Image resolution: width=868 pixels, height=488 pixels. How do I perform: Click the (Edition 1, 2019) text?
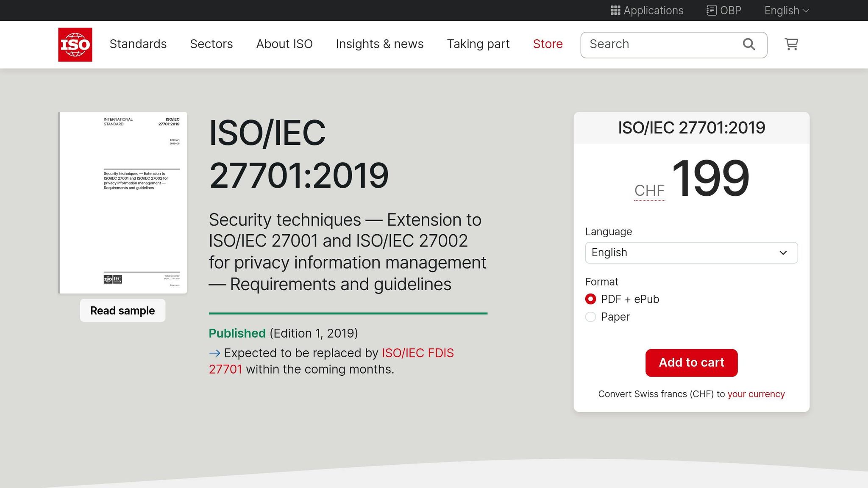click(314, 333)
